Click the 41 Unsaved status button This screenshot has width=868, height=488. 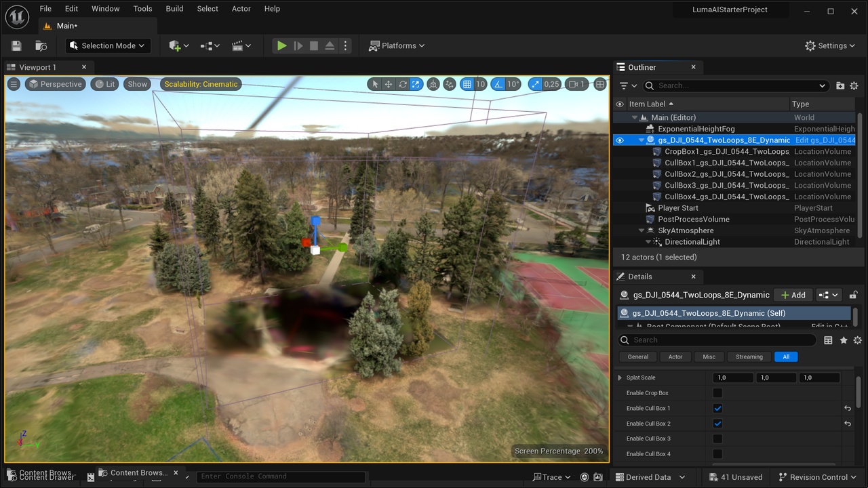[735, 477]
